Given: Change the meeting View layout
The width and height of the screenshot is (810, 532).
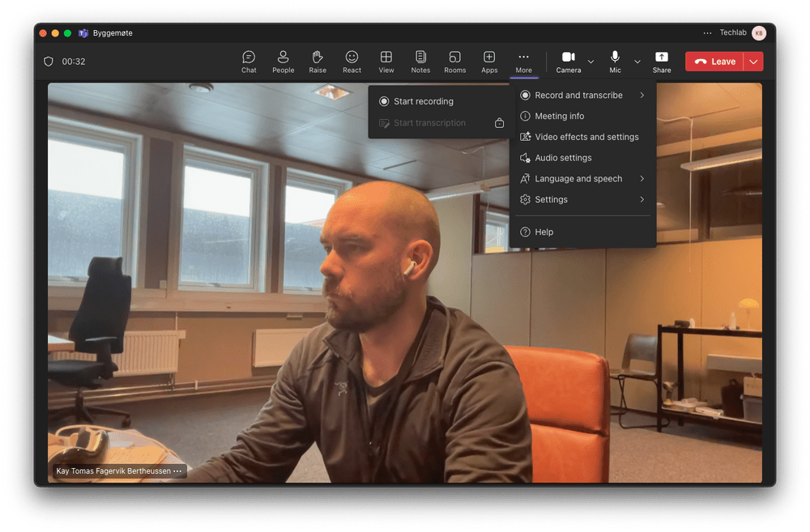Looking at the screenshot, I should click(386, 62).
